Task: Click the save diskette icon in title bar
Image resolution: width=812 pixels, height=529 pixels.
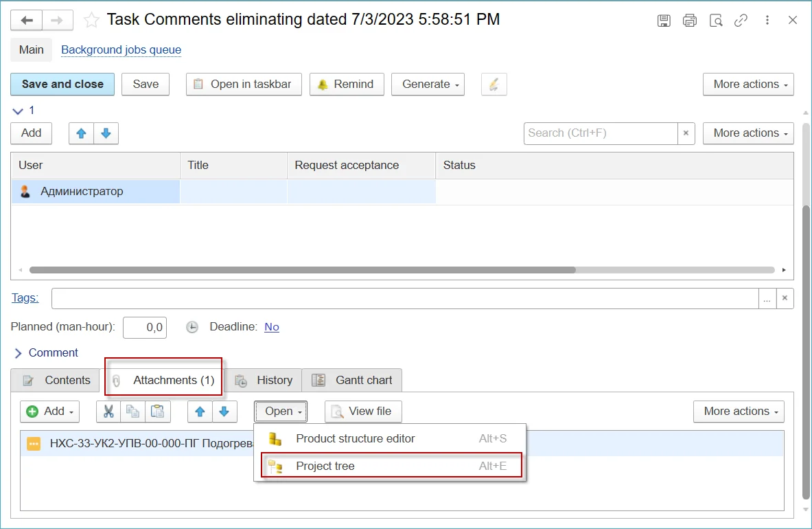Action: tap(664, 21)
